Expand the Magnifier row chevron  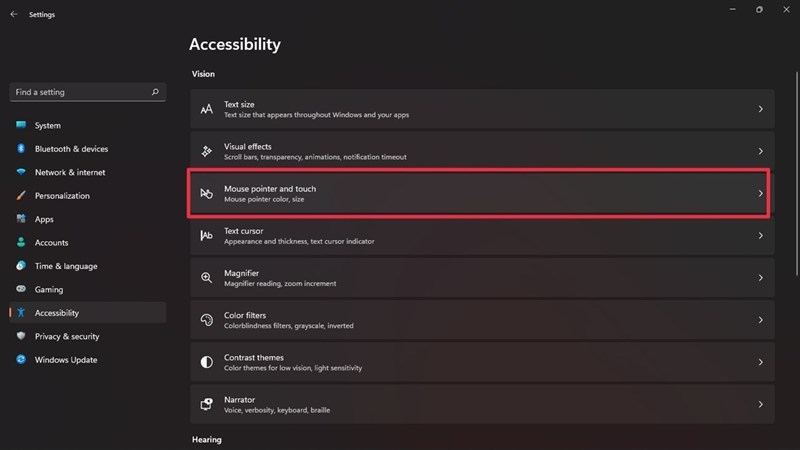point(760,278)
